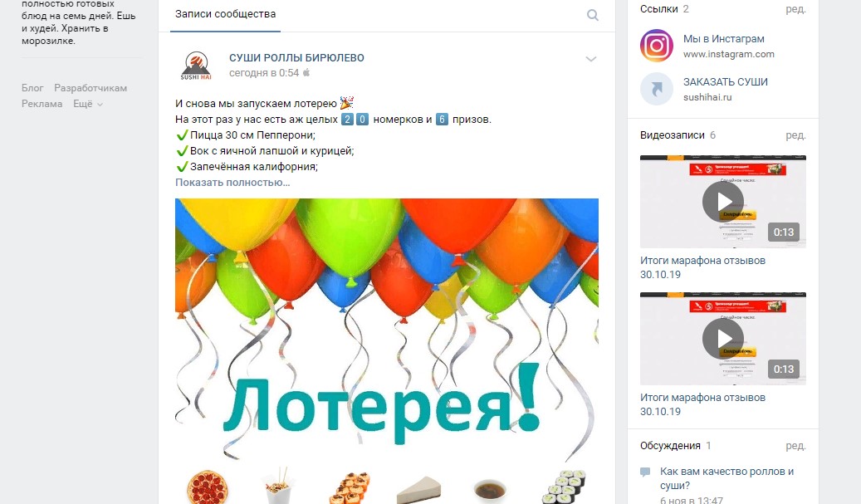Open Как вам качество роллов discussion
861x504 pixels.
pyautogui.click(x=727, y=478)
